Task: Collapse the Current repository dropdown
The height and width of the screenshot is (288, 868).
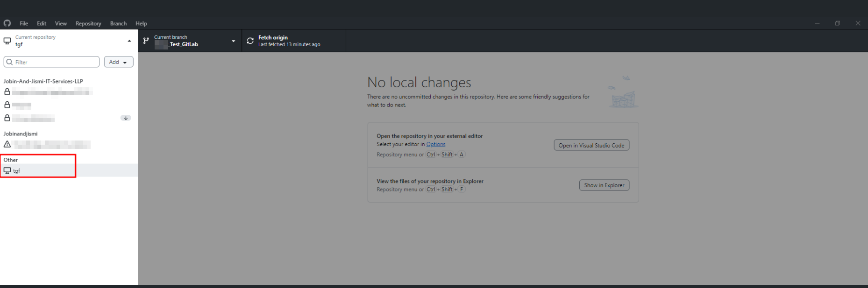Action: [x=129, y=41]
